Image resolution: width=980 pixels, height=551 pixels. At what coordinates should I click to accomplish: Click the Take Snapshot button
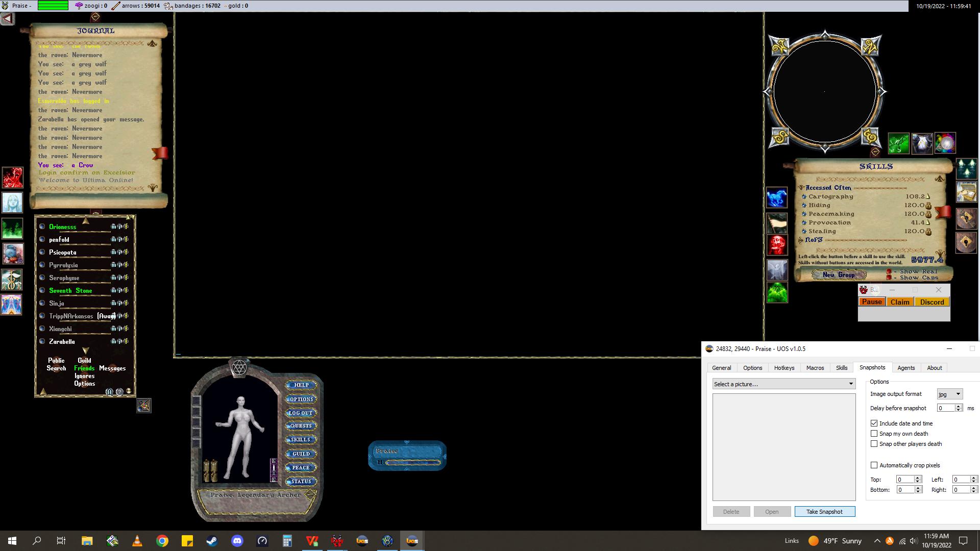(x=824, y=512)
